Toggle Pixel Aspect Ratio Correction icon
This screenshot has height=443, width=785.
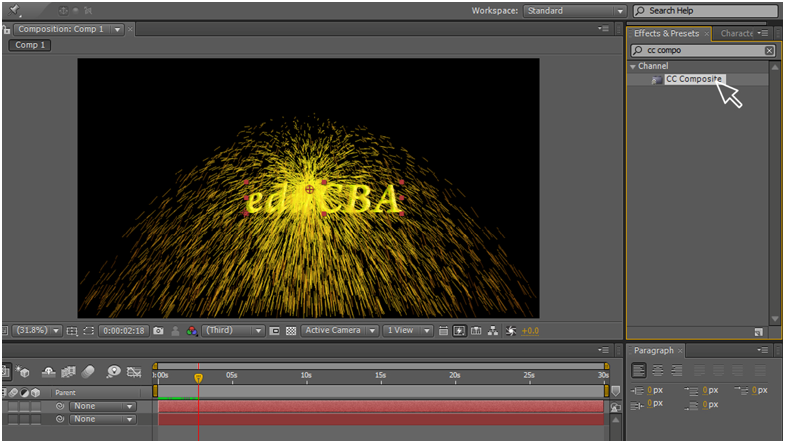(x=443, y=331)
